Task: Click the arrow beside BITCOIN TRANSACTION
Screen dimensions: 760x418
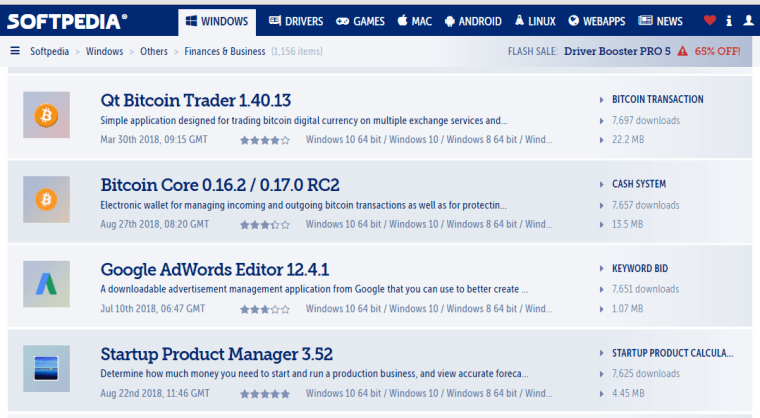Action: pyautogui.click(x=602, y=100)
